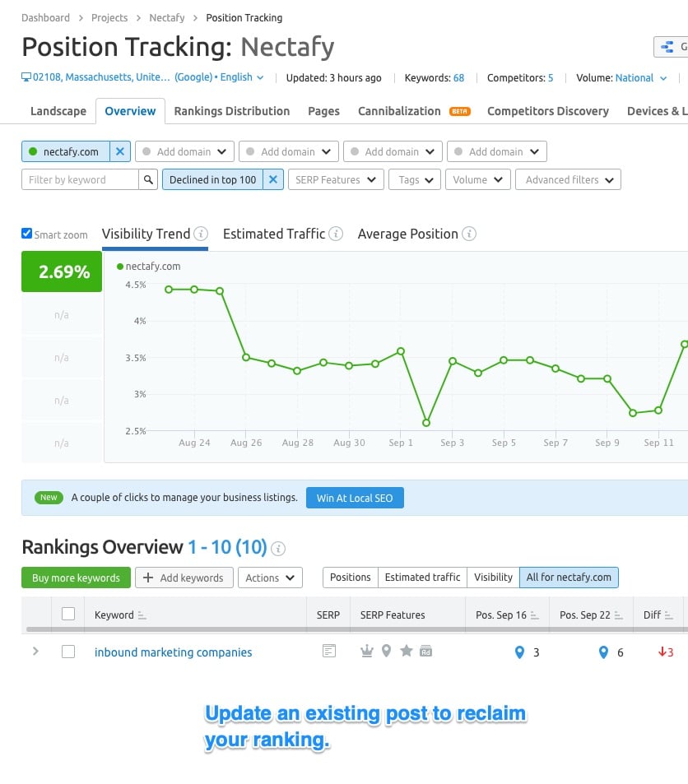Open the second Add domain dropdown
Image resolution: width=688 pixels, height=784 pixels.
[x=289, y=151]
